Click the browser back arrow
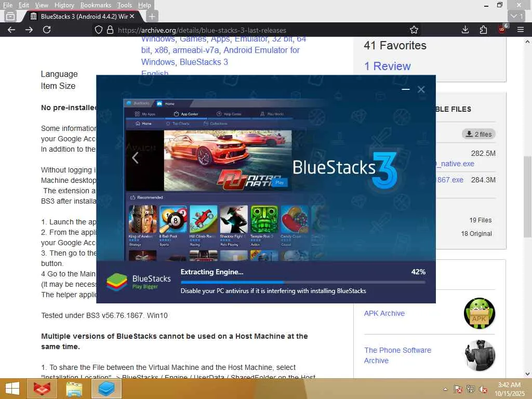 (11, 30)
